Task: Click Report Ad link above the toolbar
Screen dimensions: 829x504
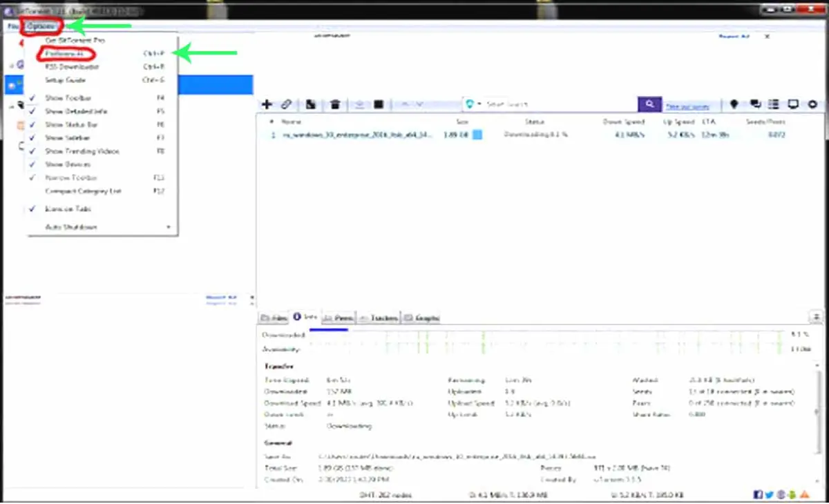Action: click(734, 36)
